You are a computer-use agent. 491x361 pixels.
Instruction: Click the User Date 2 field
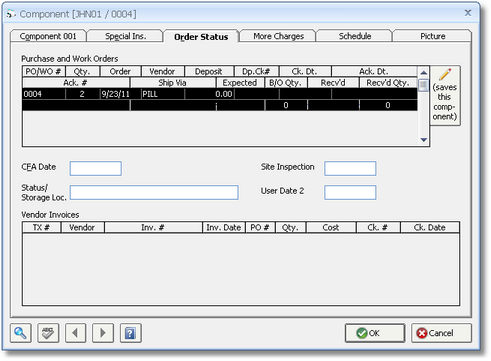pos(350,193)
